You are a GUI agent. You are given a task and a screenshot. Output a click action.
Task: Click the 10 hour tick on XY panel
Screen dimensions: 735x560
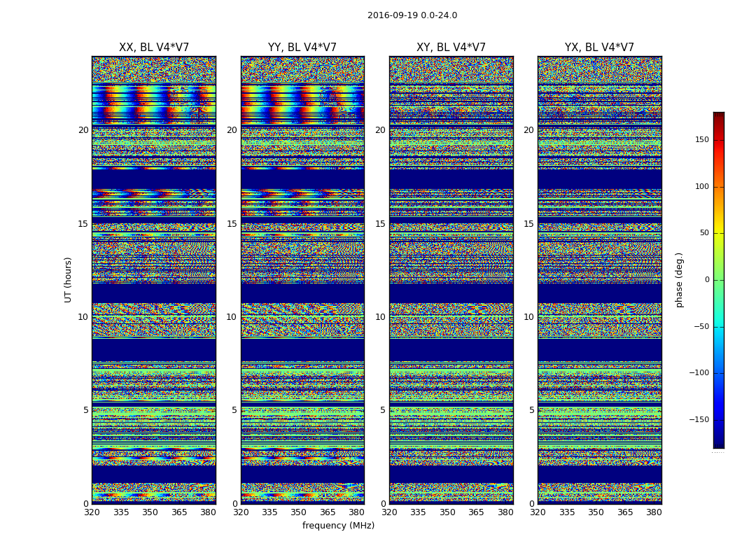tap(380, 317)
